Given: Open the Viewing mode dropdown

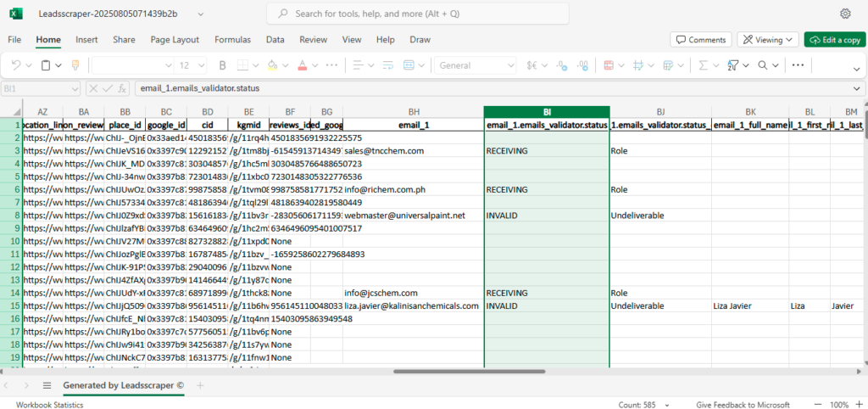Looking at the screenshot, I should (768, 40).
